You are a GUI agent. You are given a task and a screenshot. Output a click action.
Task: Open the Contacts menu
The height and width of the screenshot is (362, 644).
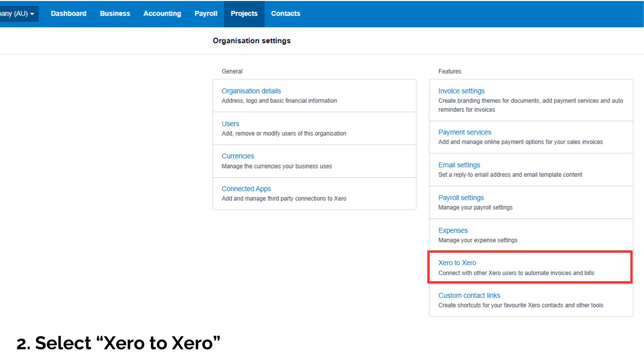[285, 14]
